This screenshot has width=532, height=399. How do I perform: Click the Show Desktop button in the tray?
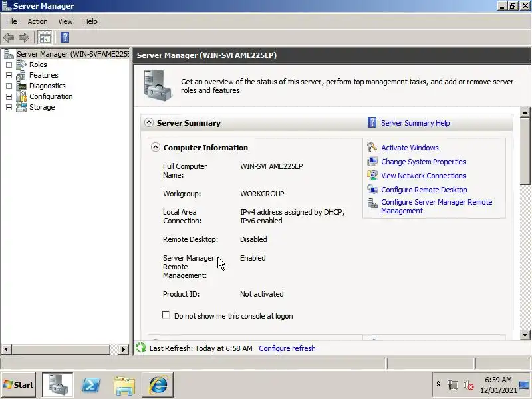525,385
